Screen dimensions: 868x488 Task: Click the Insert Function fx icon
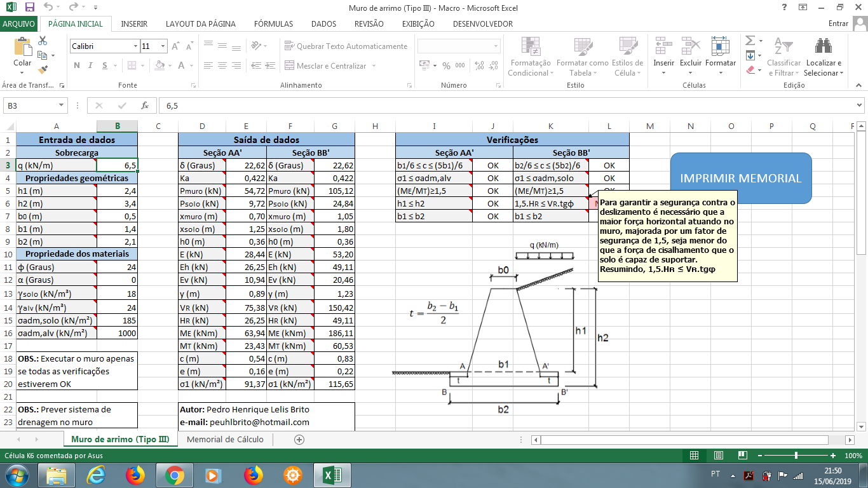point(145,105)
